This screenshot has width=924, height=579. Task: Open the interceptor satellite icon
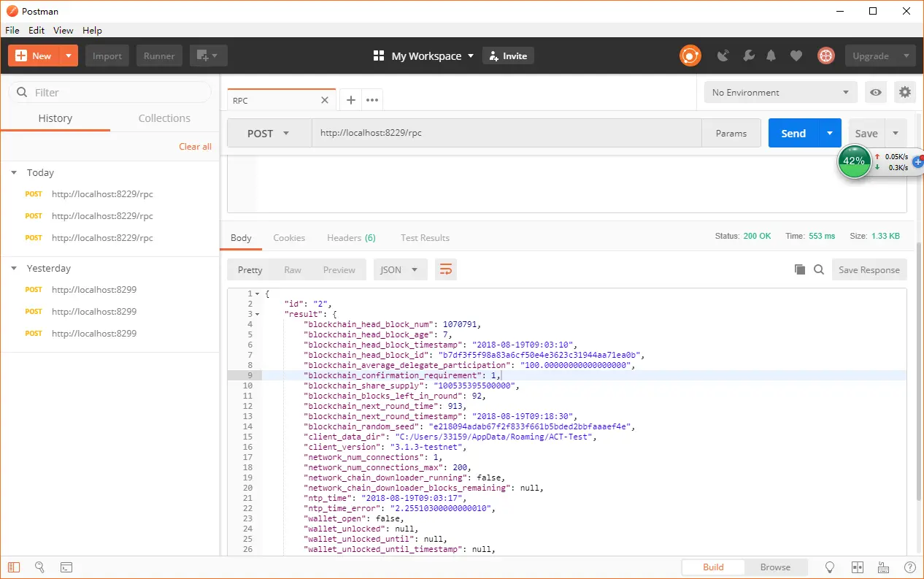tap(723, 55)
